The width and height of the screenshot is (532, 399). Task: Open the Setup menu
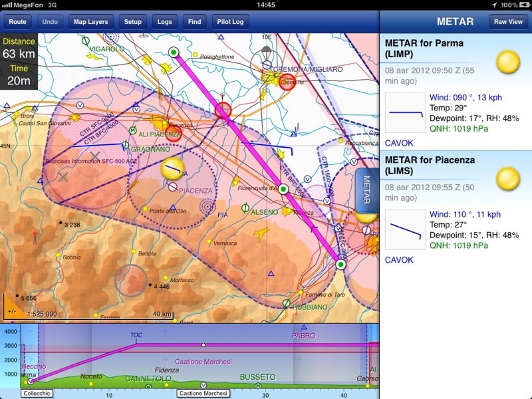click(133, 22)
